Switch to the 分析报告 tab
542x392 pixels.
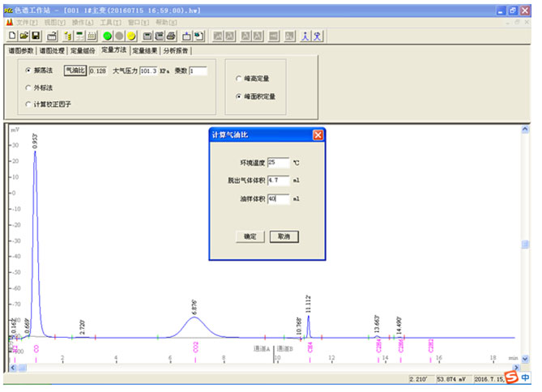pyautogui.click(x=177, y=50)
